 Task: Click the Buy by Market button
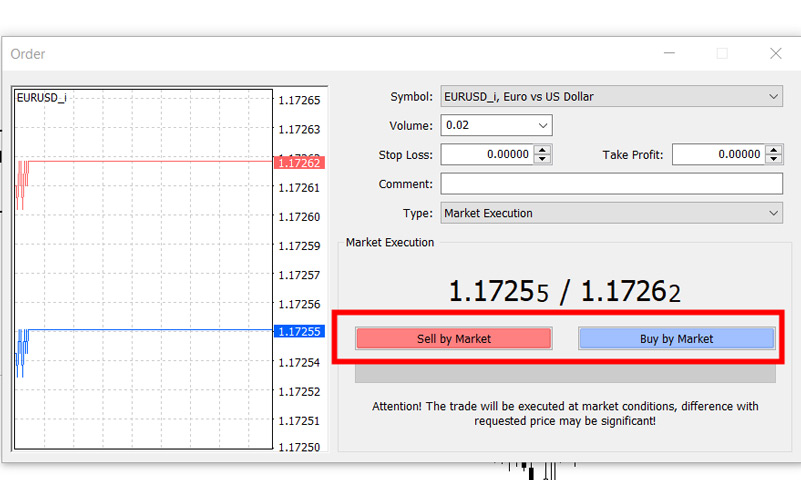pyautogui.click(x=676, y=339)
